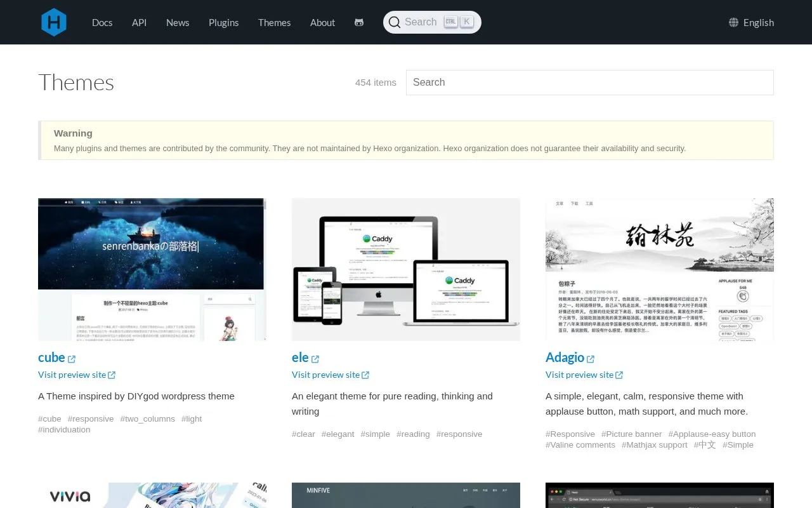This screenshot has width=812, height=508.
Task: Click the navbar Search button
Action: (x=432, y=22)
